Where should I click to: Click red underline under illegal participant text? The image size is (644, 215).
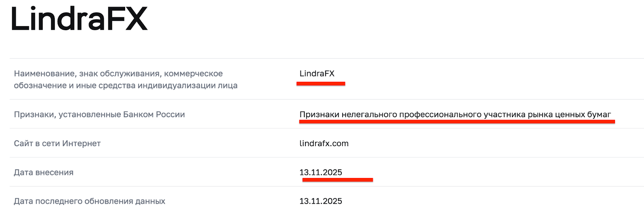[x=457, y=122]
